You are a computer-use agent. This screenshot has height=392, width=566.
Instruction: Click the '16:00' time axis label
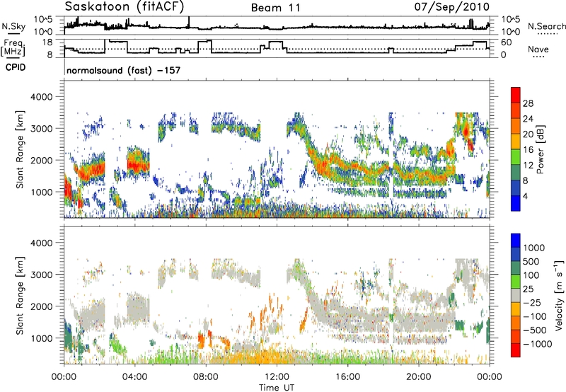[347, 377]
